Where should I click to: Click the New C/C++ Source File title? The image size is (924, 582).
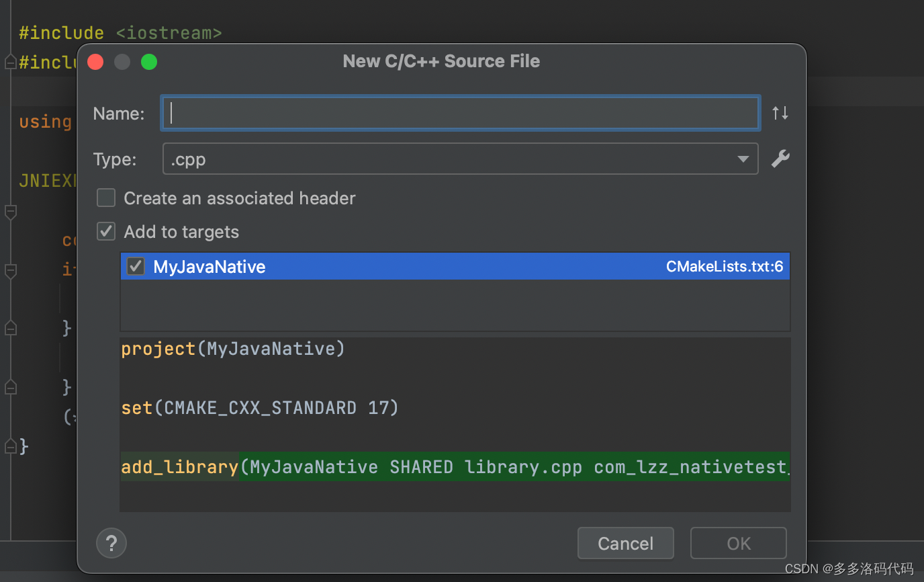[441, 61]
